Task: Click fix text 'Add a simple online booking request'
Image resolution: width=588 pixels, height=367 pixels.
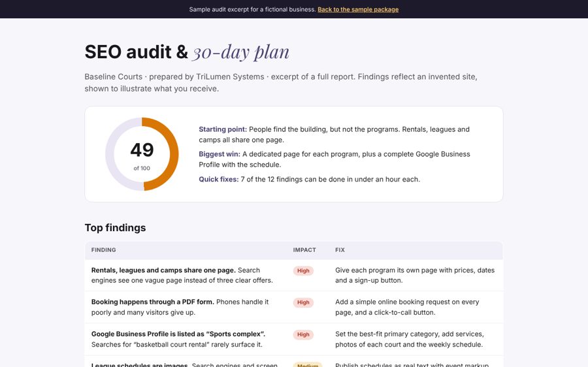Action: pos(407,307)
